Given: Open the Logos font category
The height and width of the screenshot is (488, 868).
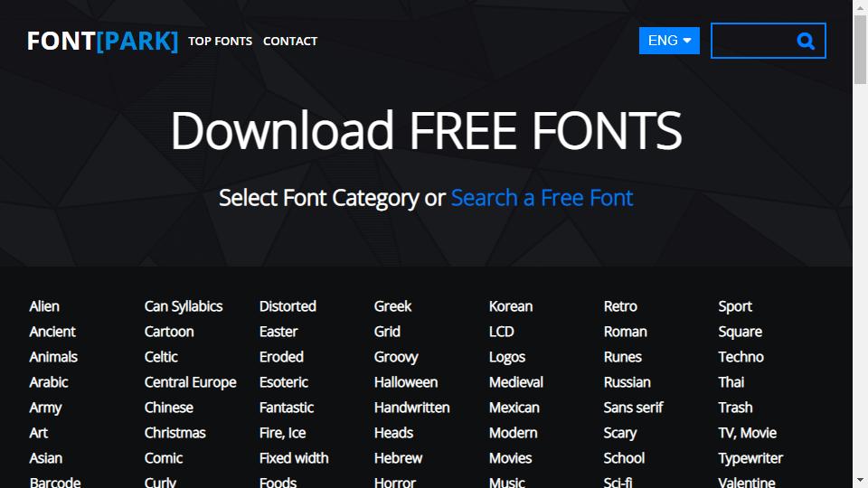Looking at the screenshot, I should 507,357.
